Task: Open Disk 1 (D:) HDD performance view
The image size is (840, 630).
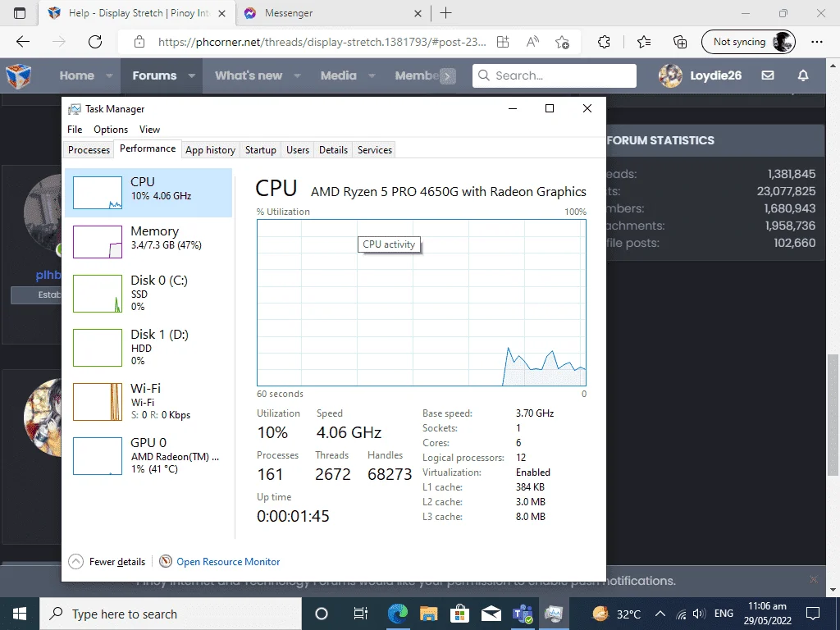Action: pyautogui.click(x=148, y=347)
